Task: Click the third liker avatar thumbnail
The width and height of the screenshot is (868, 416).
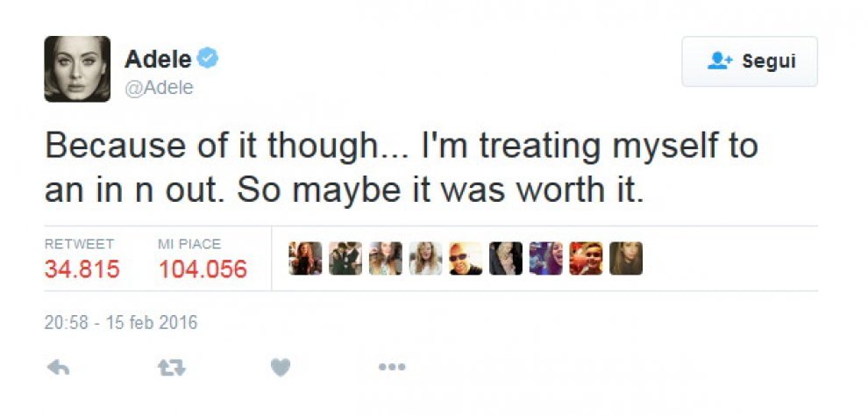Action: coord(386,258)
